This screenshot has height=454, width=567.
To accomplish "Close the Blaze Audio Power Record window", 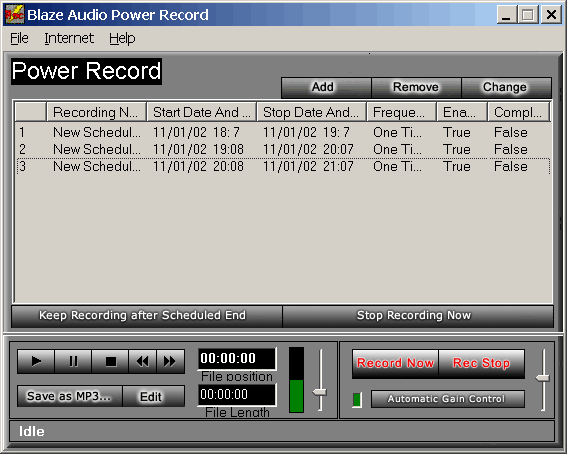I will coord(551,15).
